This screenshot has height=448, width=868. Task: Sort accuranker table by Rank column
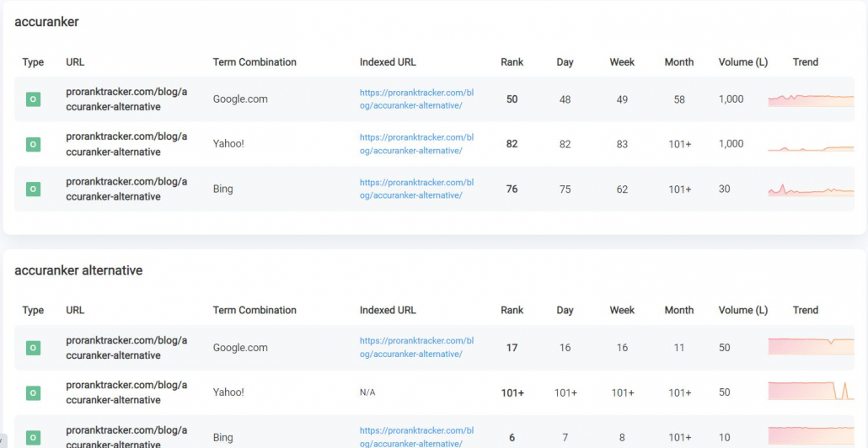[x=512, y=62]
